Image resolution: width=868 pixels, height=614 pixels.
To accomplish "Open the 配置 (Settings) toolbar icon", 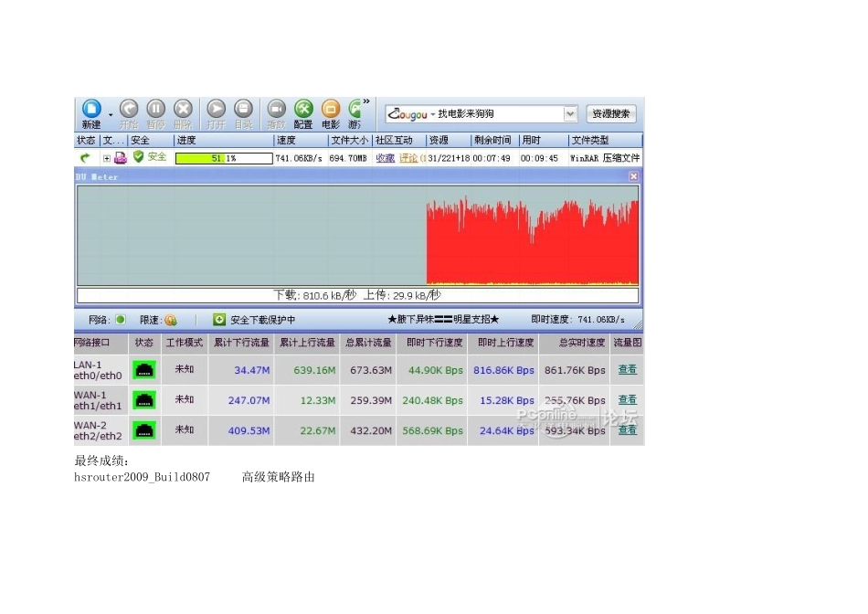I will (x=303, y=110).
